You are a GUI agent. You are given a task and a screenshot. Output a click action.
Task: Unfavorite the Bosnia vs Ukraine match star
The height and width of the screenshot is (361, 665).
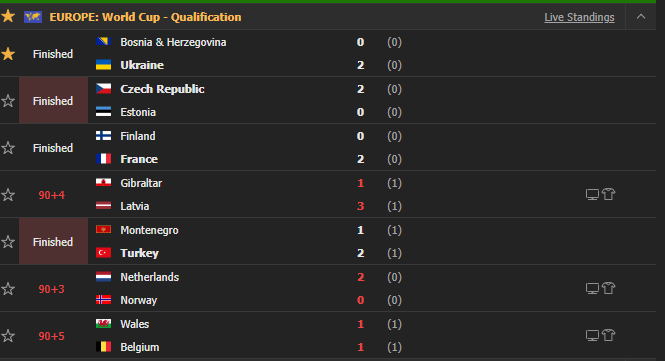point(8,54)
